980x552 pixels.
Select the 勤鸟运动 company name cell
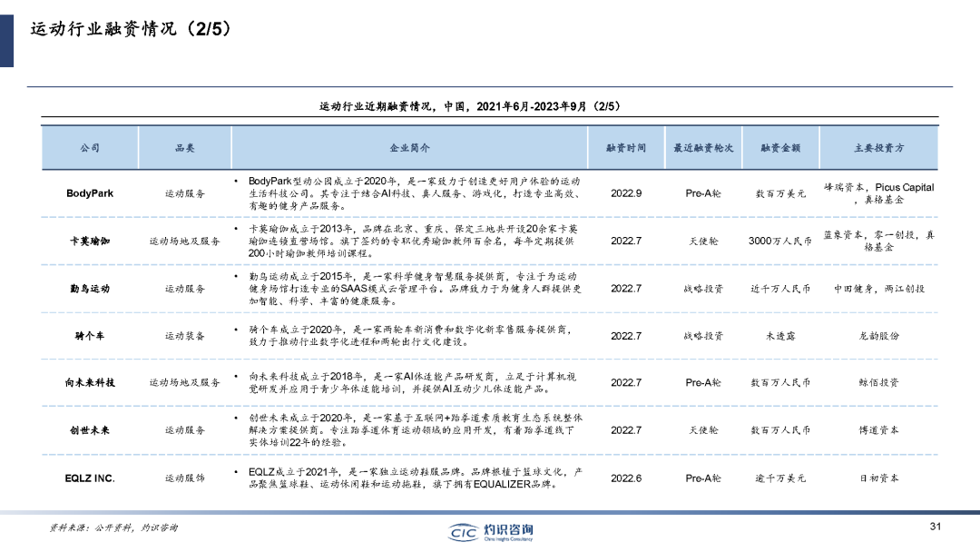[x=90, y=289]
